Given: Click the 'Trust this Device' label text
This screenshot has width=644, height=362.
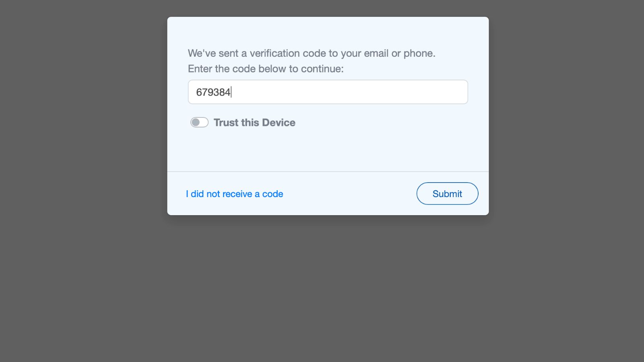Looking at the screenshot, I should (x=254, y=123).
